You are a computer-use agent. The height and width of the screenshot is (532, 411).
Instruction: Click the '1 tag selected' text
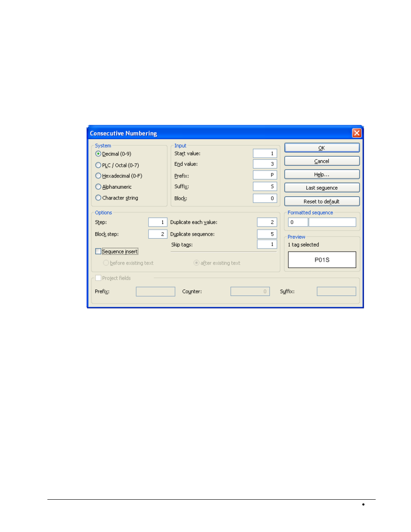304,245
